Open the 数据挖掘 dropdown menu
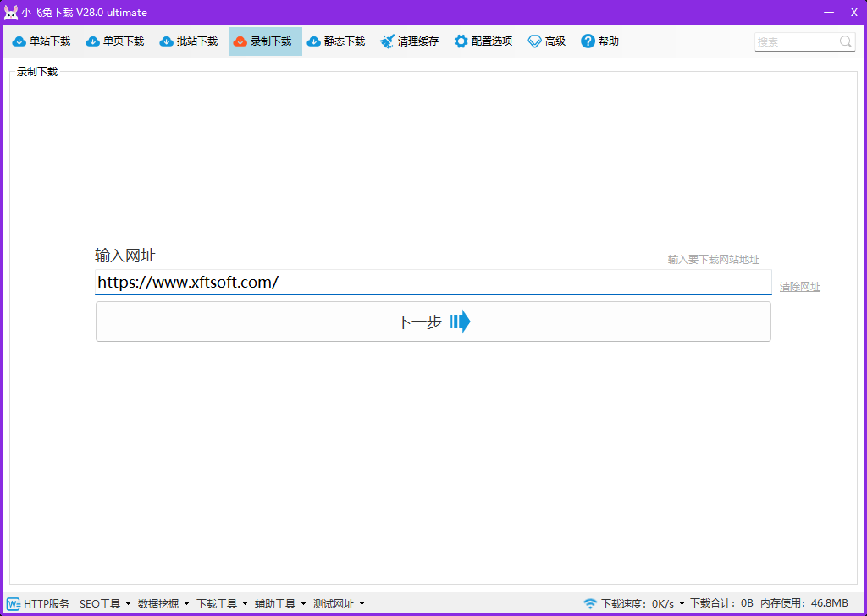 click(163, 603)
